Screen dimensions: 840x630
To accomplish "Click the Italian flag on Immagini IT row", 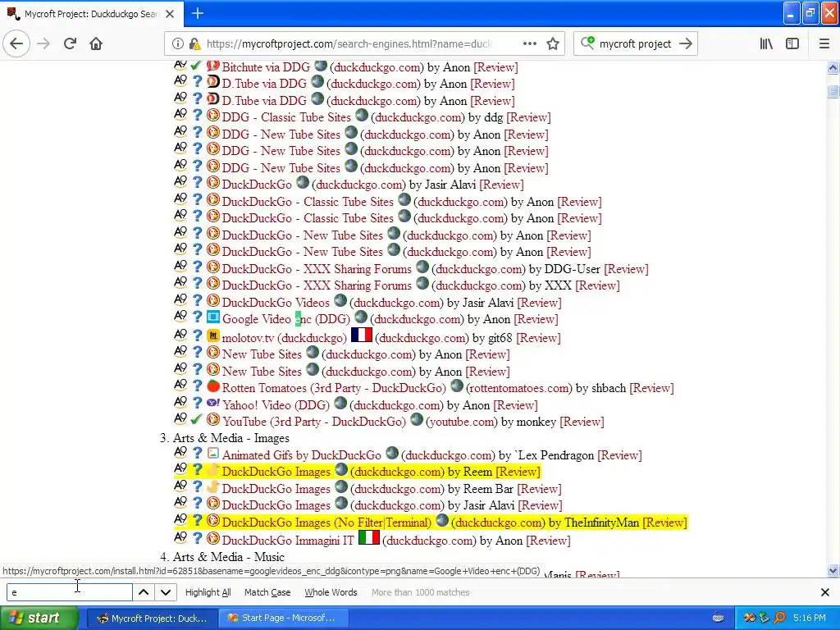I will [368, 537].
